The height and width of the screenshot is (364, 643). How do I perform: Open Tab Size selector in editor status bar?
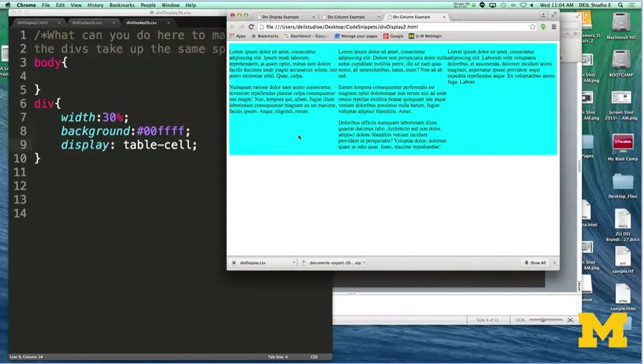pyautogui.click(x=278, y=357)
